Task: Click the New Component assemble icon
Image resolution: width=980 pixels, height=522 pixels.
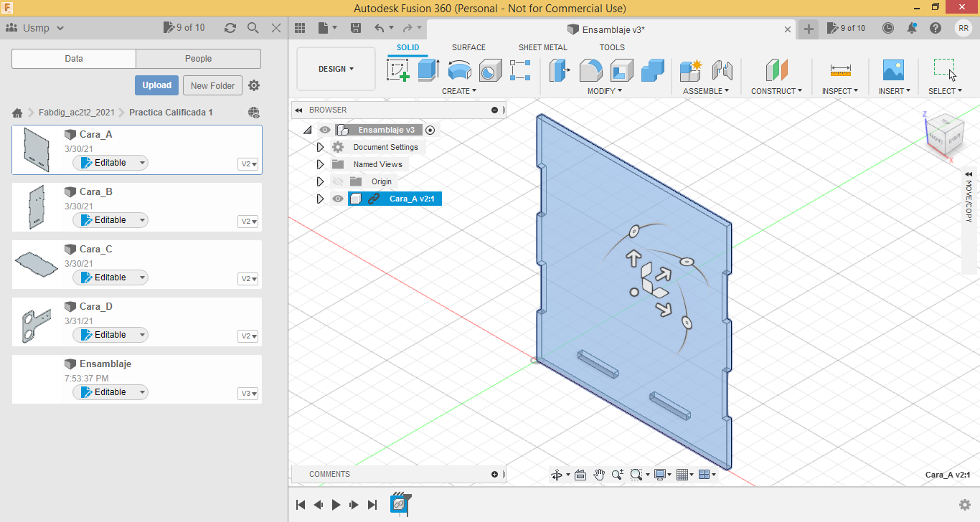Action: tap(691, 70)
